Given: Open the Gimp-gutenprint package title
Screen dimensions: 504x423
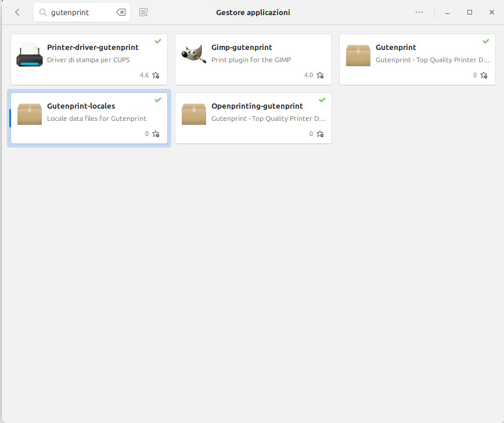Looking at the screenshot, I should coord(242,47).
